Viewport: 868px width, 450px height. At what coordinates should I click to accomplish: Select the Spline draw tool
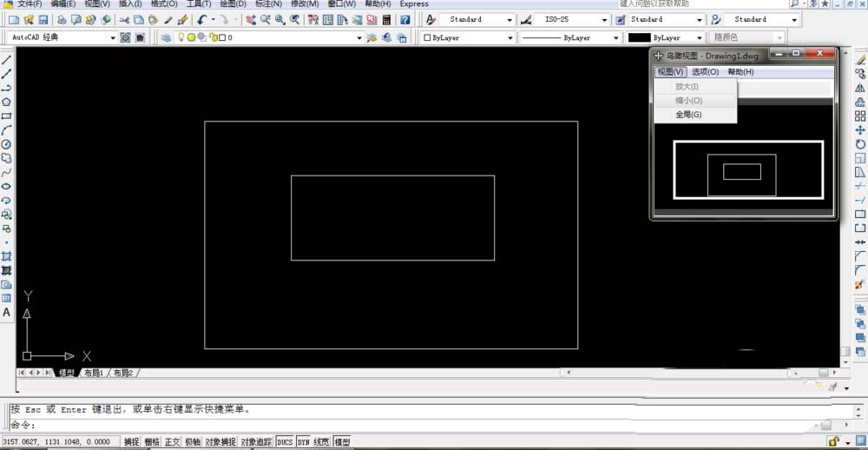point(7,172)
